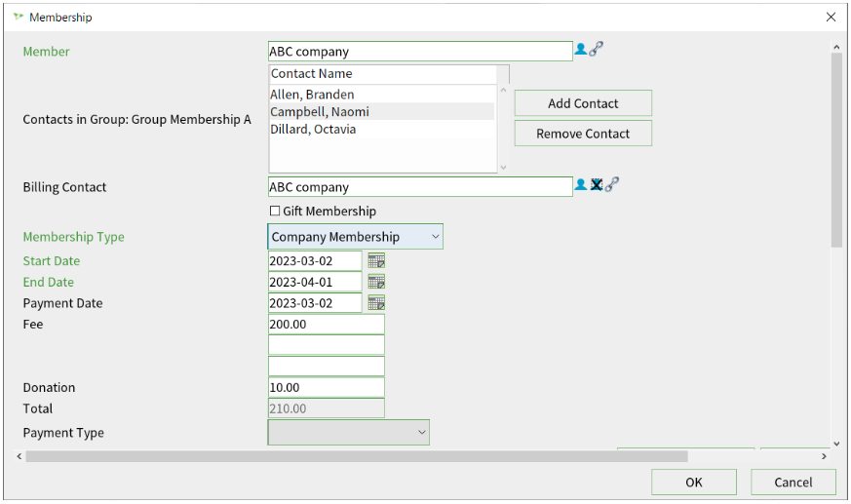Select Dillard, Octavia in contact list

(381, 129)
